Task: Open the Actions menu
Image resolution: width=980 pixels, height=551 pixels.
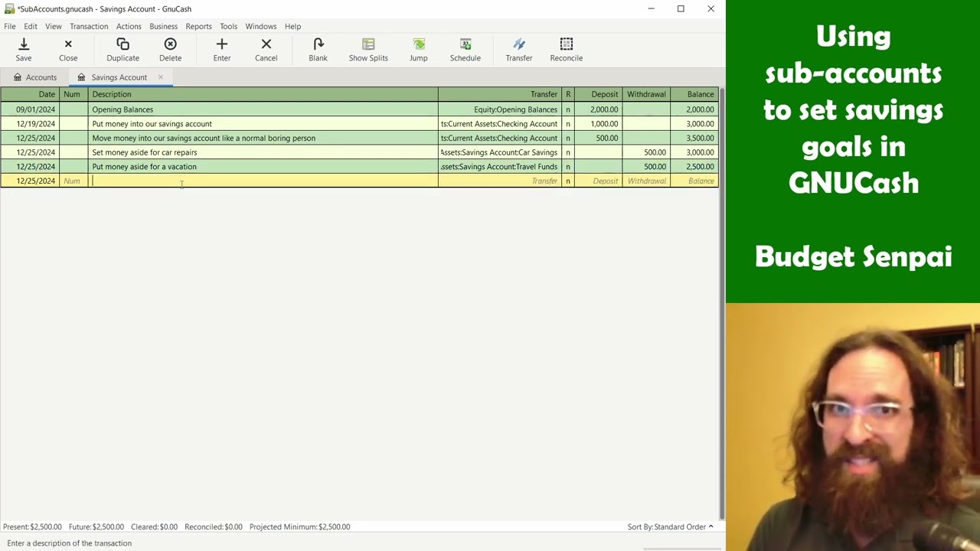Action: click(129, 26)
